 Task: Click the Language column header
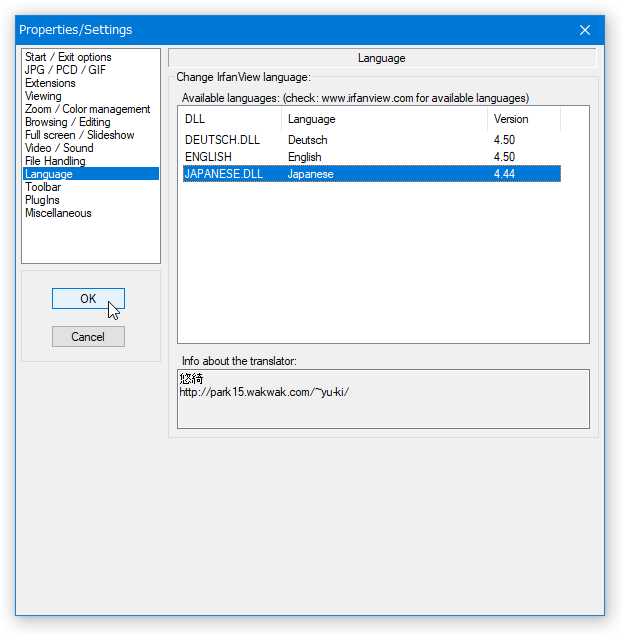pos(384,119)
